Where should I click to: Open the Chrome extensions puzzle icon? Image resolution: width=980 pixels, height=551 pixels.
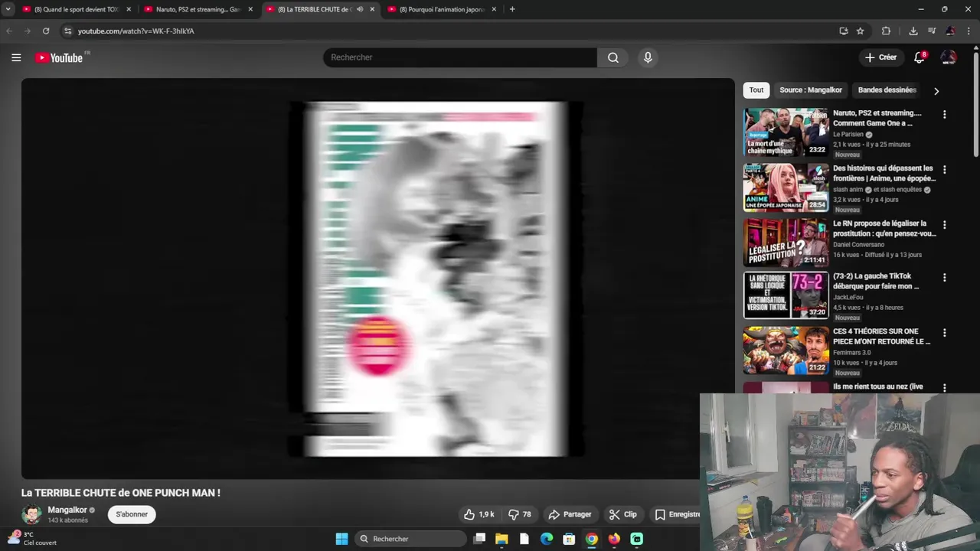point(886,31)
